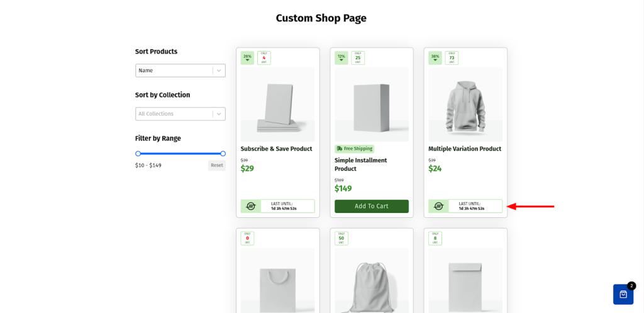Add Simple Installment Product to cart
644x313 pixels.
[371, 206]
